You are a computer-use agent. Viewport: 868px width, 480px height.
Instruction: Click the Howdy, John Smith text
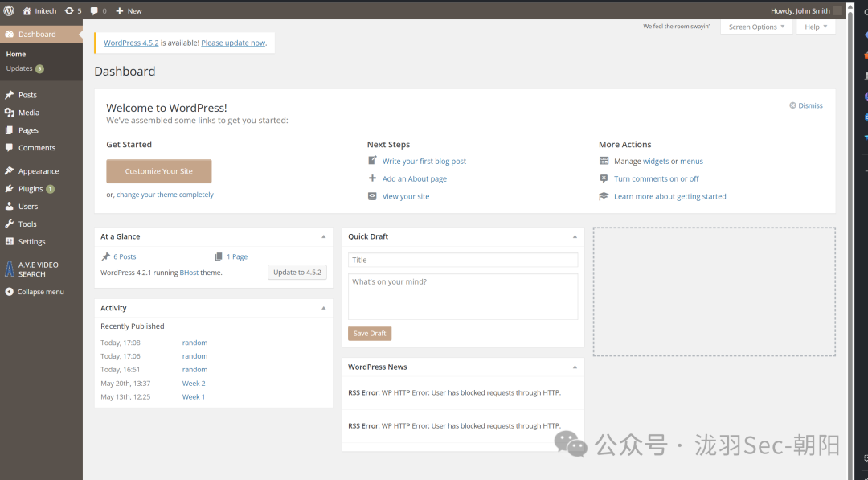click(800, 10)
